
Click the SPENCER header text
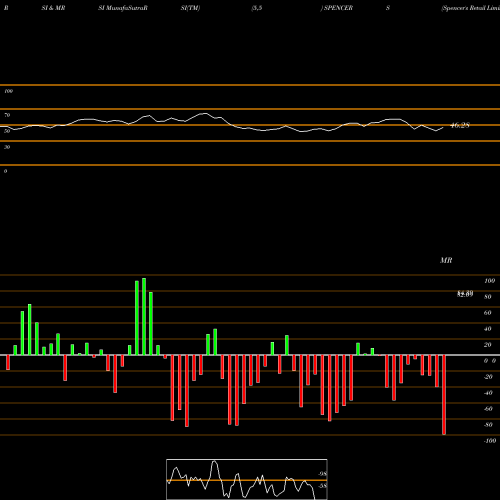338,8
